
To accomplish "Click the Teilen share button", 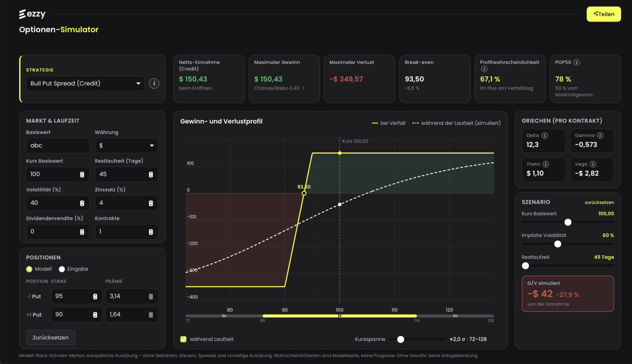I will pyautogui.click(x=604, y=14).
